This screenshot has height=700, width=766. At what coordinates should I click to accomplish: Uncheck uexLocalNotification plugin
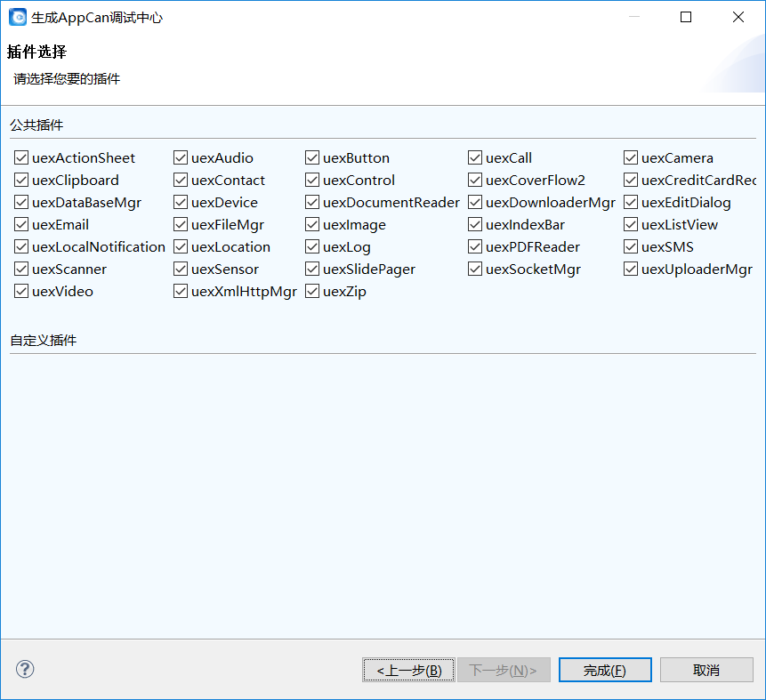tap(21, 246)
